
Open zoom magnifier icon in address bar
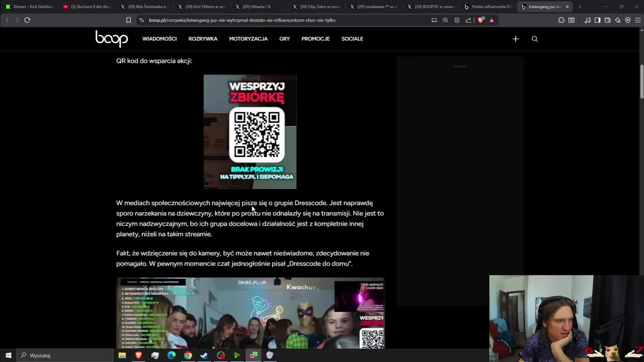[445, 20]
